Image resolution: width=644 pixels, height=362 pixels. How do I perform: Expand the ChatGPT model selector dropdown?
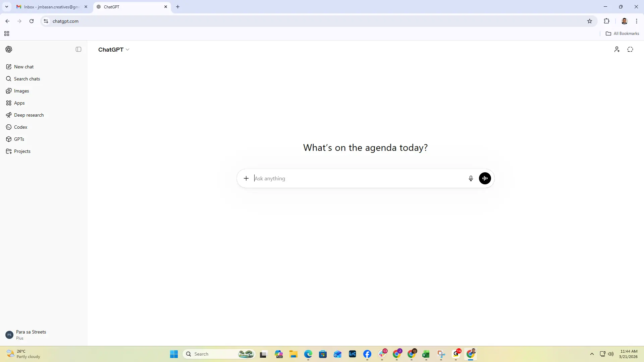point(114,50)
